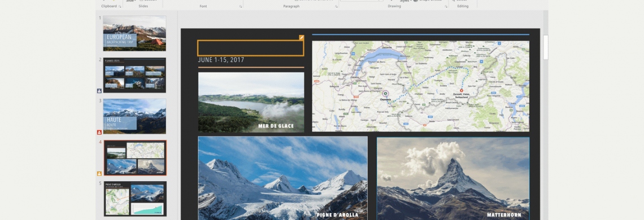Select the Pigne d'Arolla slide 5 thumbnail
Viewport: 644px width, 220px height.
click(135, 199)
